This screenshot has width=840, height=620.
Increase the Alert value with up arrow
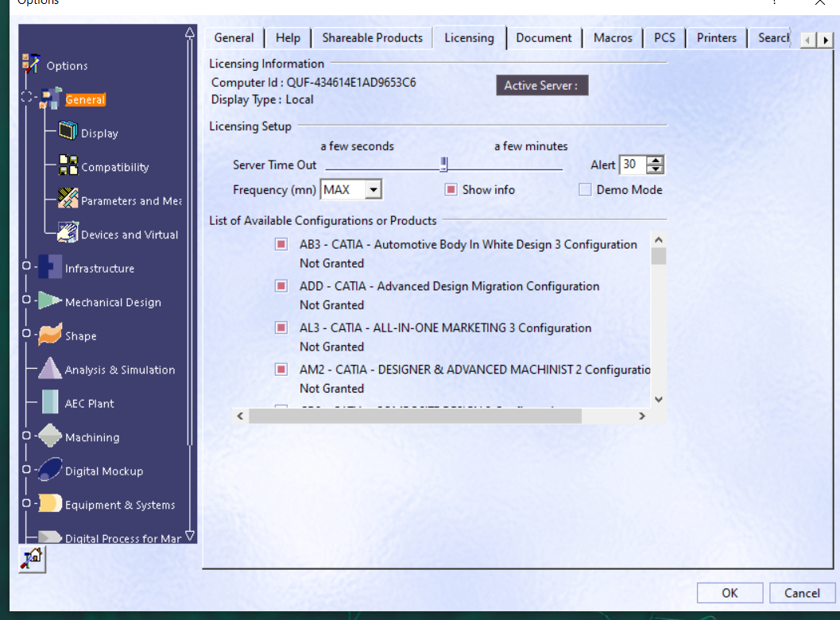[x=655, y=161]
